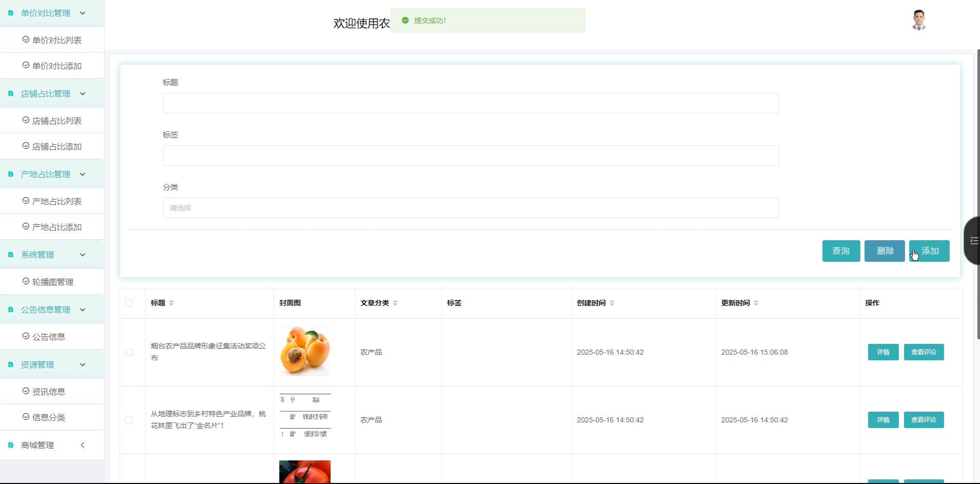Click the 商城管理 document icon
The width and height of the screenshot is (980, 484).
click(x=11, y=445)
